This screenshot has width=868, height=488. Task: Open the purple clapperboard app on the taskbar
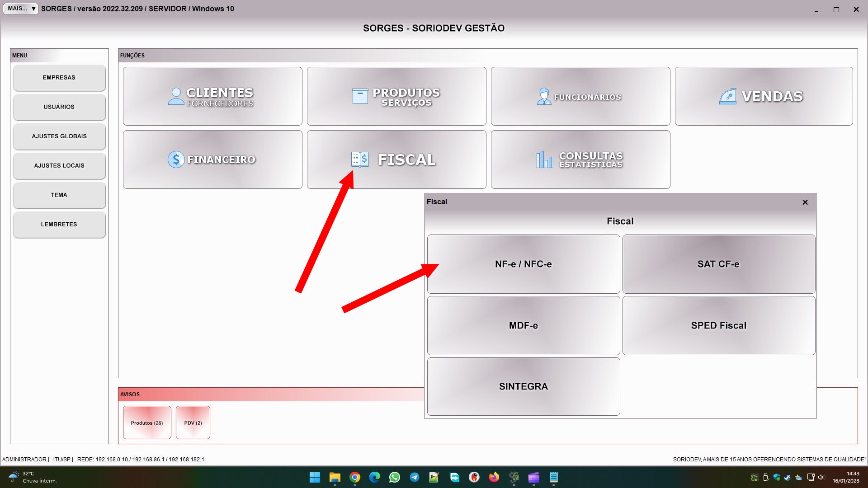tap(534, 477)
